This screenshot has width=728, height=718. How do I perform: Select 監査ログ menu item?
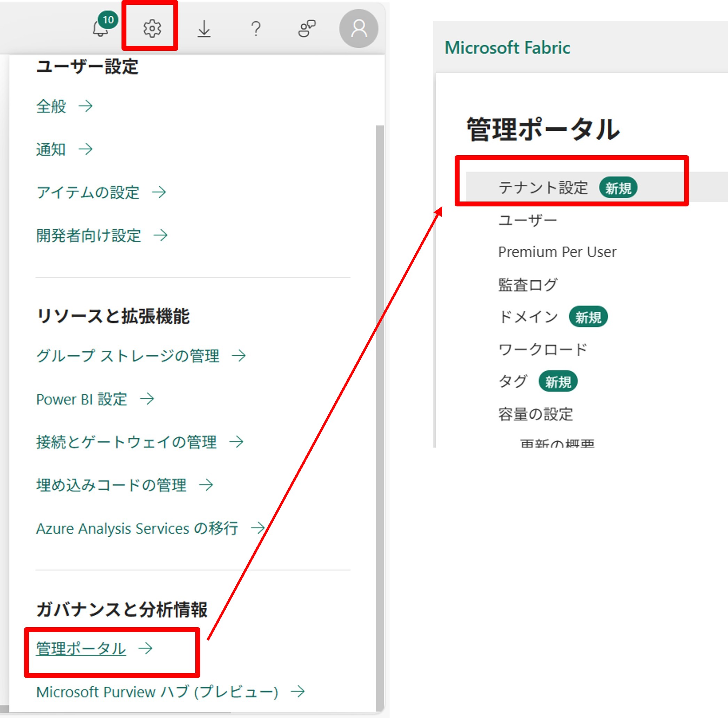coord(527,285)
